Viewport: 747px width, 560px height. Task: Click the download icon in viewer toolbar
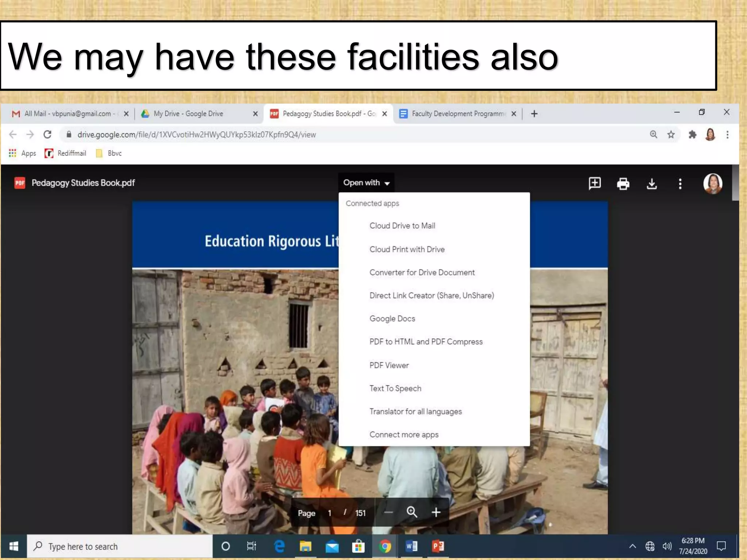pyautogui.click(x=651, y=184)
